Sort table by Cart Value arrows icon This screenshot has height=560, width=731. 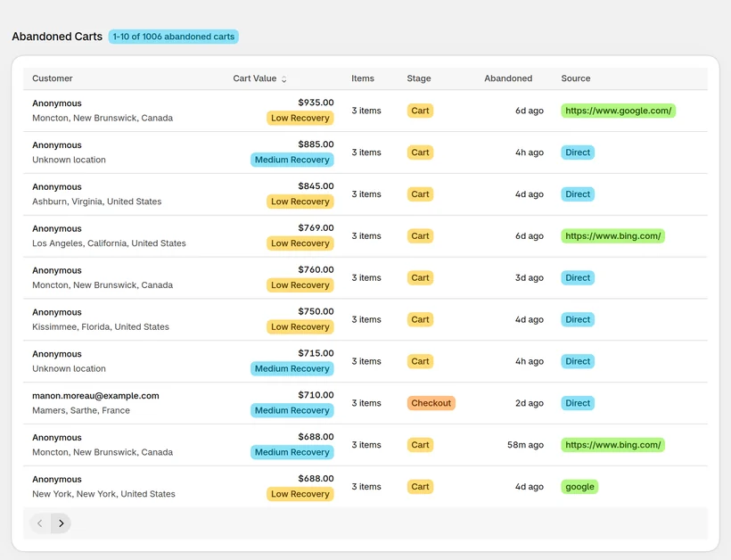(x=283, y=78)
